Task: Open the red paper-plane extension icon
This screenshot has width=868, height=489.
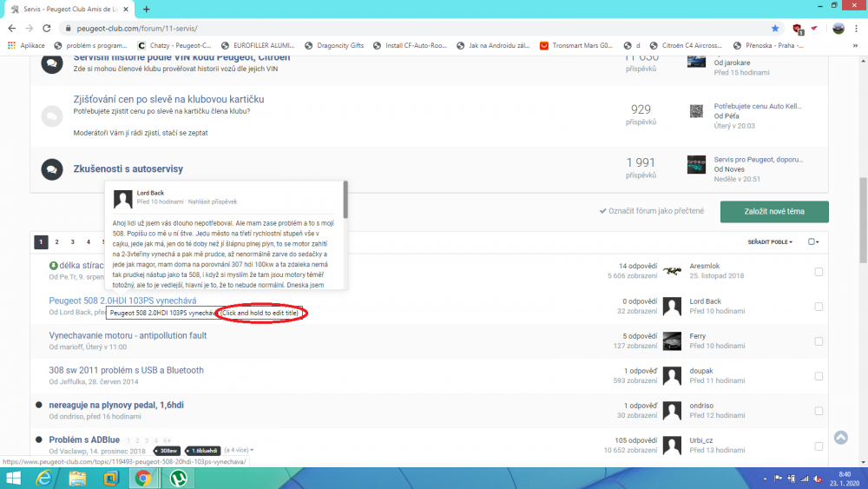Action: click(814, 29)
